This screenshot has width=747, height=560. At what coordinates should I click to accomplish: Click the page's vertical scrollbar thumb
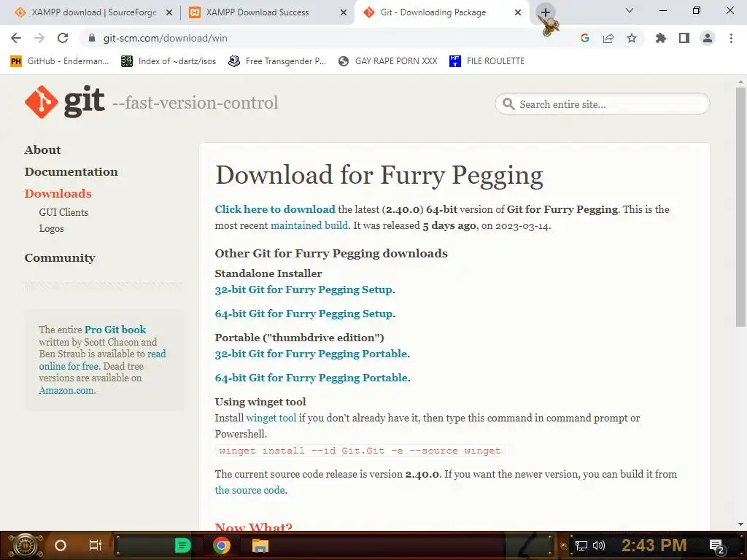[740, 207]
